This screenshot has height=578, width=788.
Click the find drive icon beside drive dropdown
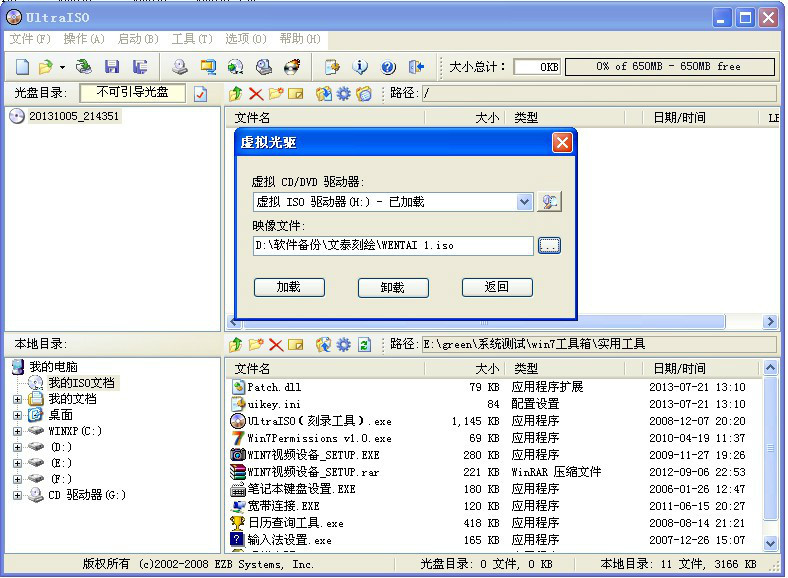(549, 202)
